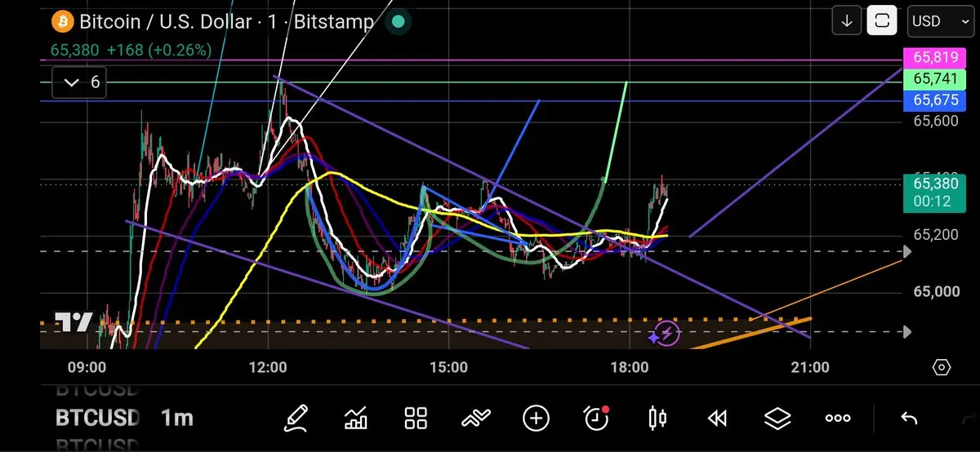Toggle the rounded-square fullscreen button
Viewport: 980px width, 452px height.
click(882, 21)
